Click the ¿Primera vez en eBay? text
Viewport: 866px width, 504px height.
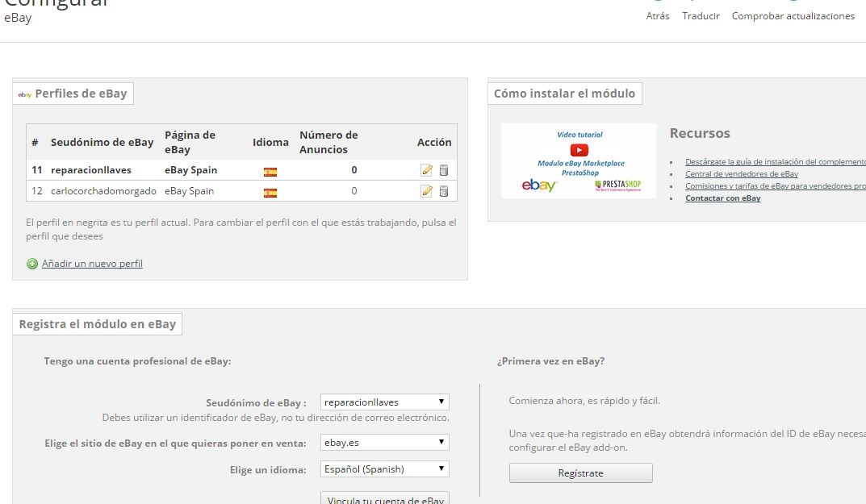point(550,361)
